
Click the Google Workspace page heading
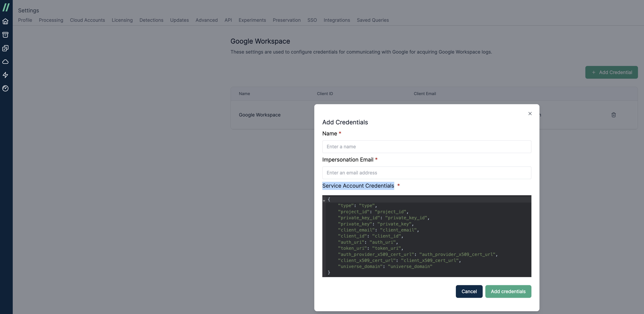tap(260, 41)
